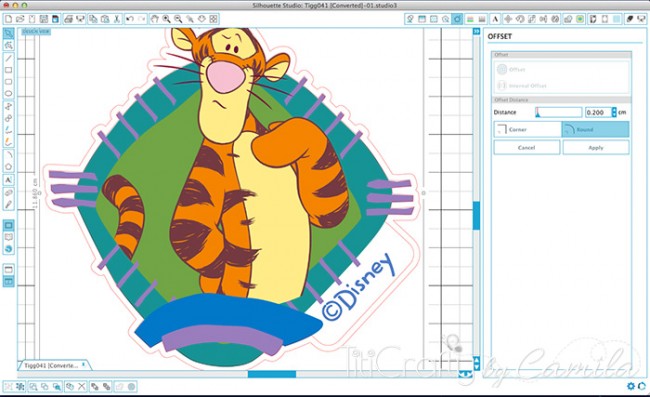This screenshot has width=650, height=397.
Task: Select the Arc drawing tool
Action: [8, 155]
